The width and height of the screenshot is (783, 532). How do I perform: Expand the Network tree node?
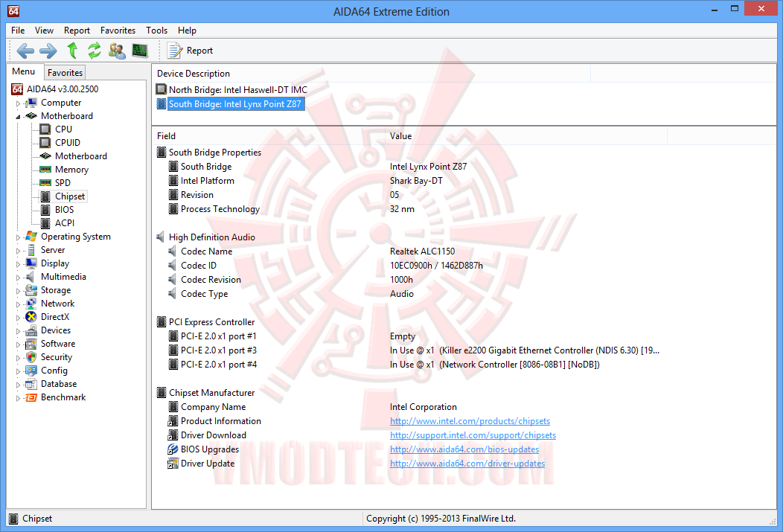point(18,304)
